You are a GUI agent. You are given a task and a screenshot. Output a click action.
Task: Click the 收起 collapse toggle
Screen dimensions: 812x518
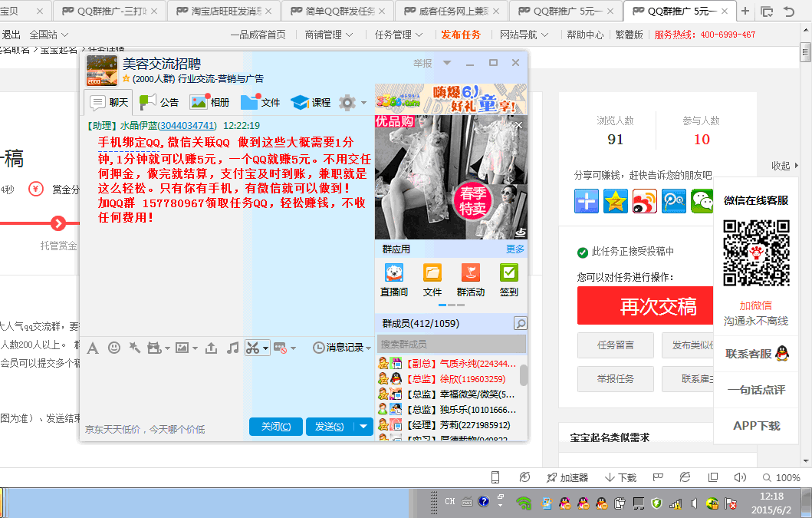click(784, 166)
